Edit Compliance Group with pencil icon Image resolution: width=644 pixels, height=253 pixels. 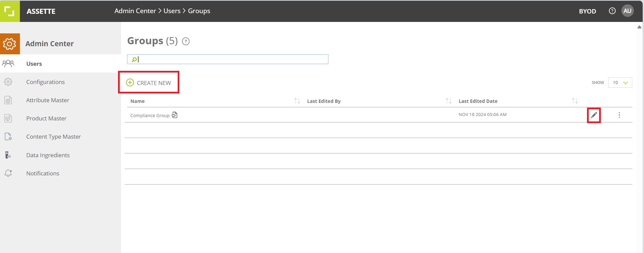(594, 115)
